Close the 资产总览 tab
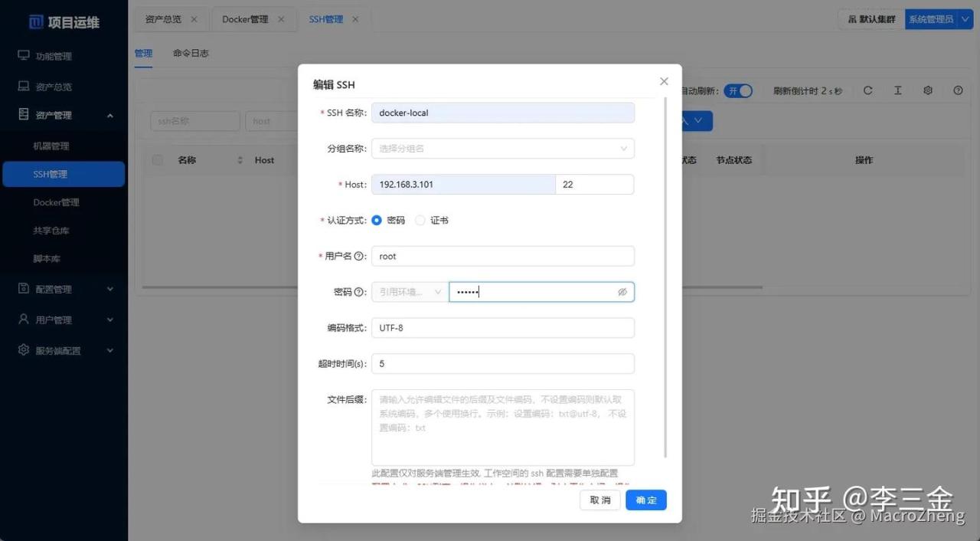 194,19
